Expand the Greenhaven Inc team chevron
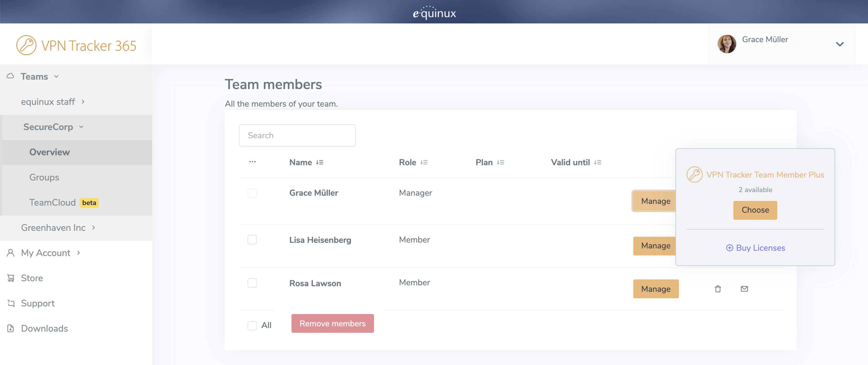The image size is (868, 365). pos(94,228)
